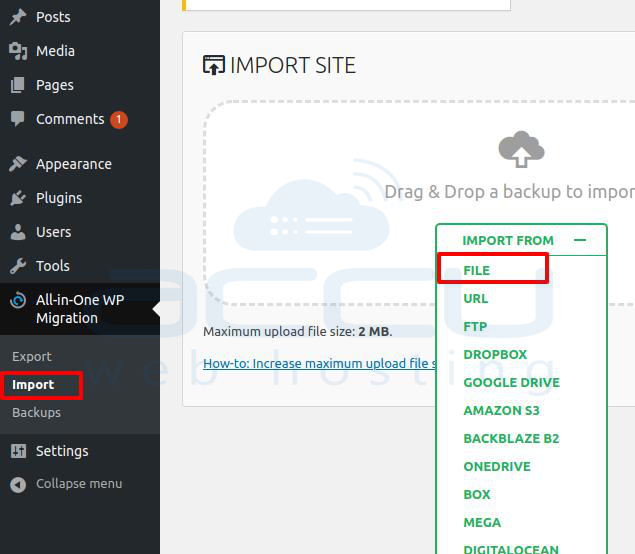Click Collapse menu label
Viewport: 635px width, 554px height.
[x=79, y=484]
